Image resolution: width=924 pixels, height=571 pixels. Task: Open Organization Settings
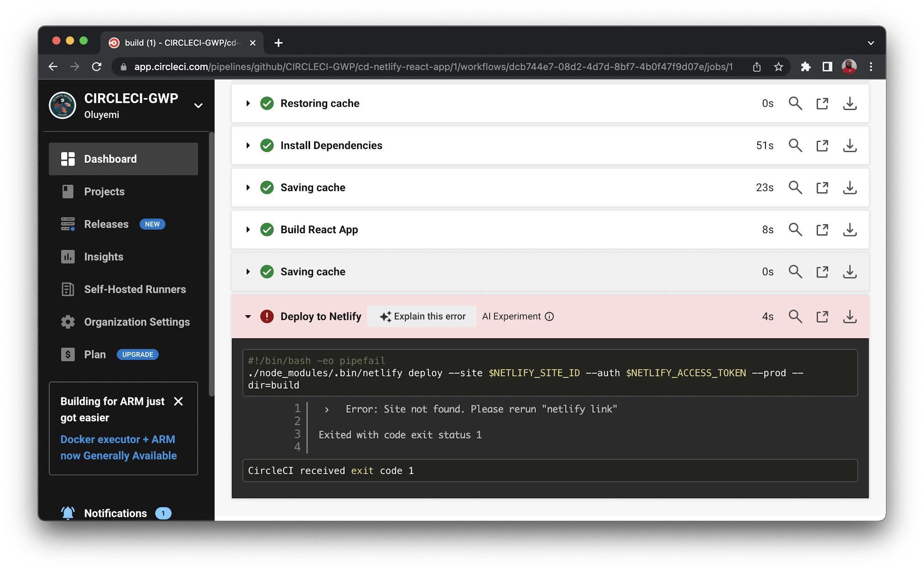click(136, 322)
